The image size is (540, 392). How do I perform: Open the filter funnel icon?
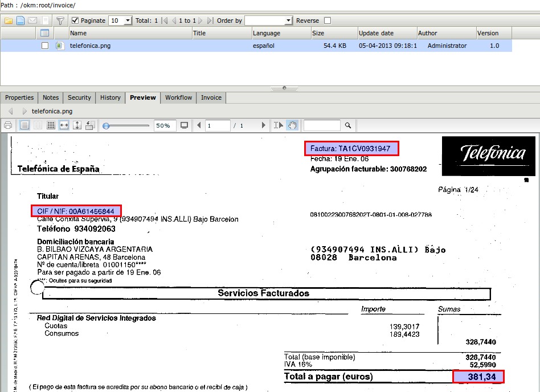tap(60, 21)
